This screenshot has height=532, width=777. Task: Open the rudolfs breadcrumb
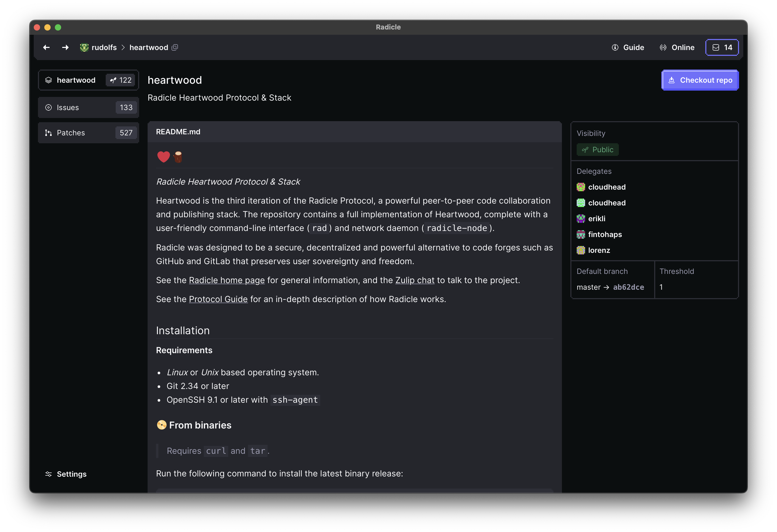(104, 47)
